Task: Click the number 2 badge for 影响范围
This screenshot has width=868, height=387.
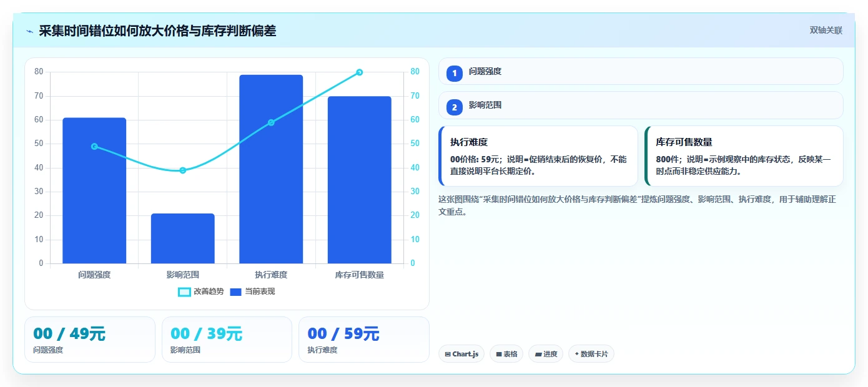Action: point(455,107)
